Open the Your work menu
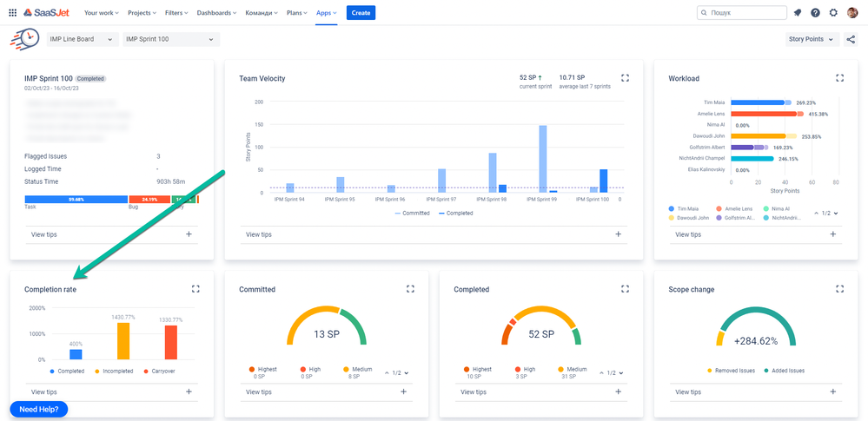This screenshot has width=868, height=421. (x=100, y=13)
